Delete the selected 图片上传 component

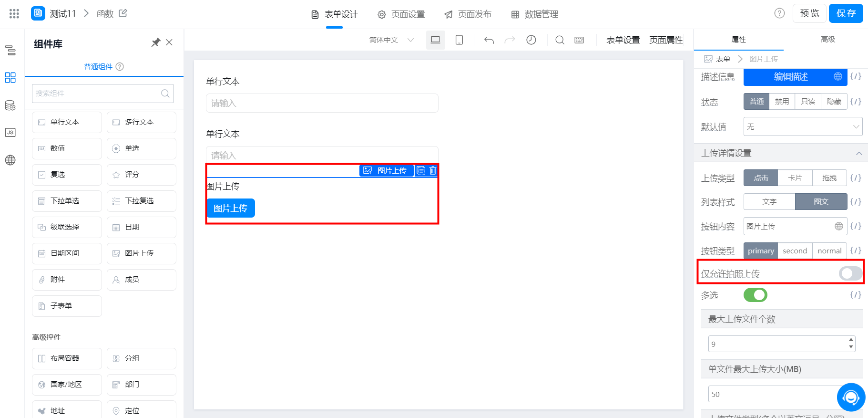(x=432, y=170)
